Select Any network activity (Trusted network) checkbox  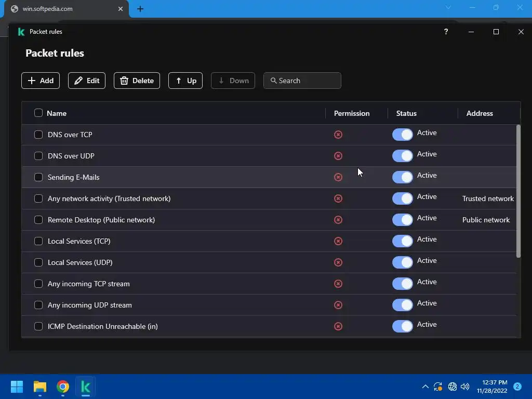(x=38, y=198)
